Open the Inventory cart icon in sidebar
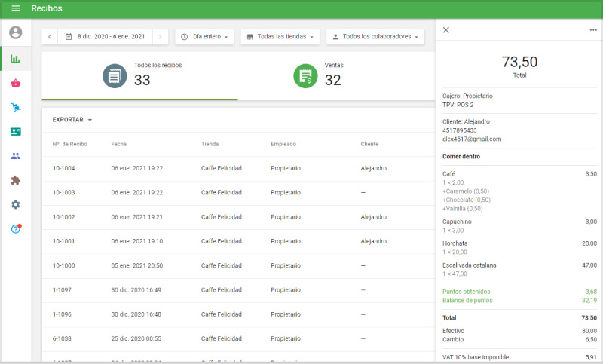This screenshot has width=603, height=364. pos(16,107)
